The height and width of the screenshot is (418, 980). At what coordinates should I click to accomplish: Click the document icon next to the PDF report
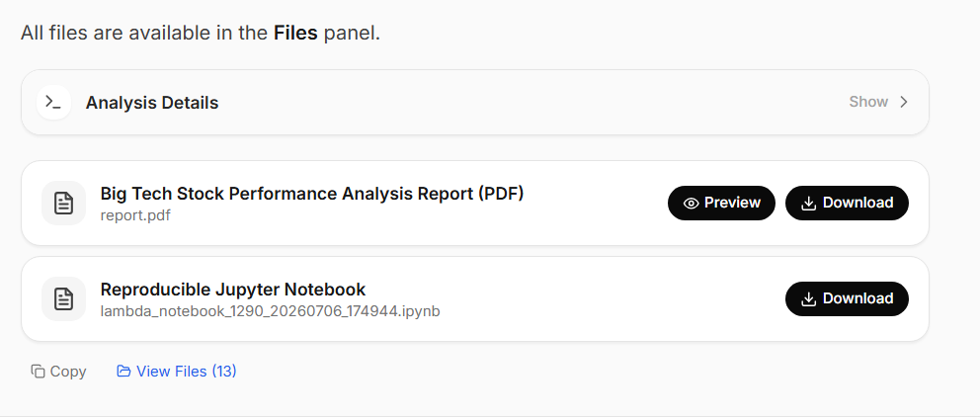[x=64, y=203]
